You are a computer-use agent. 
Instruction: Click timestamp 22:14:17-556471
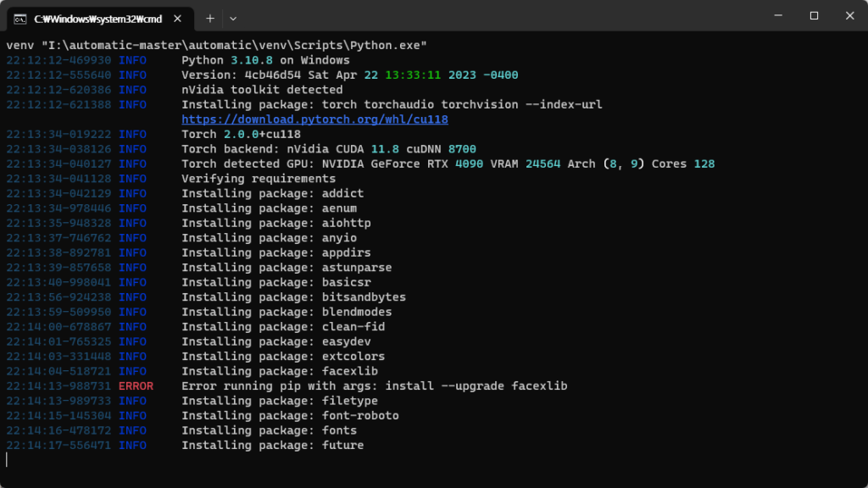[58, 446]
